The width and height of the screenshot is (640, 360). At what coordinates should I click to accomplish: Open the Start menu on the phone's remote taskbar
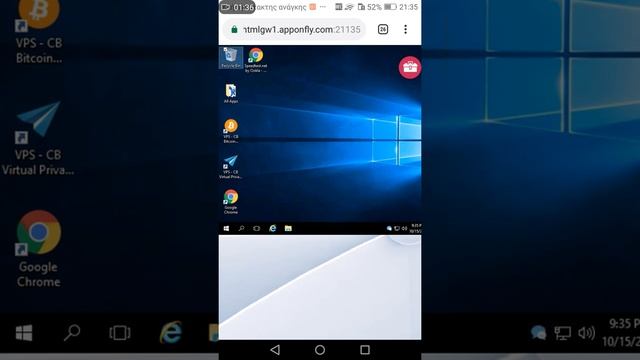pos(227,229)
